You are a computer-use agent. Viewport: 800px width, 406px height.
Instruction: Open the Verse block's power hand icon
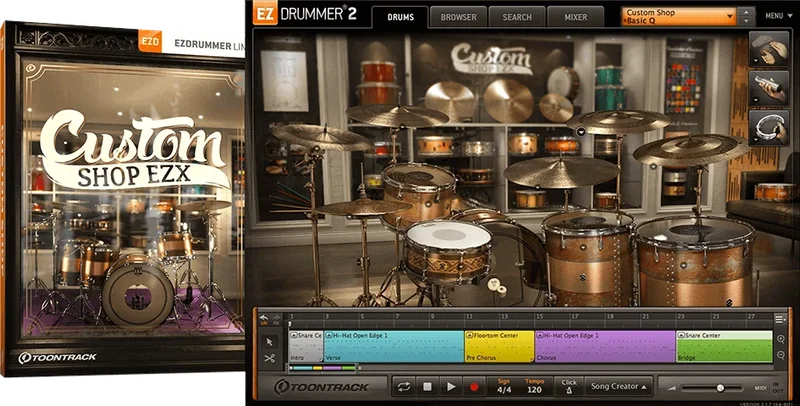coord(329,336)
